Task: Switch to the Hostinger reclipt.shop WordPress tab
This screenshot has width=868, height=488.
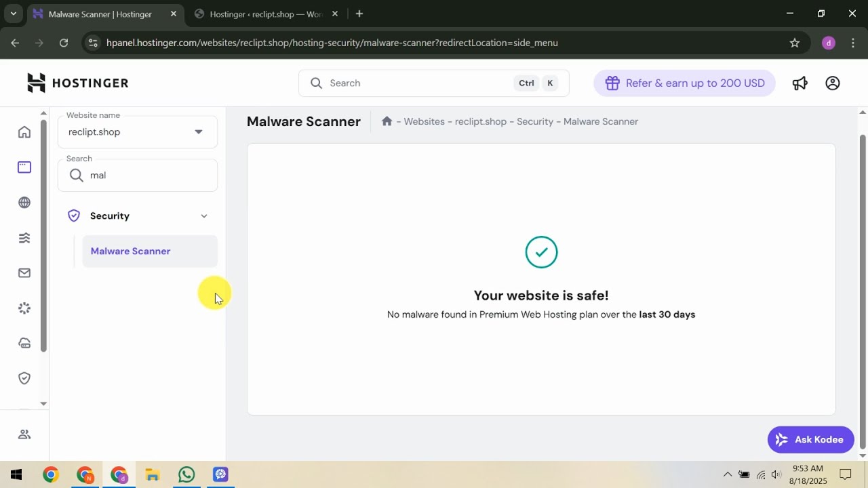Action: pyautogui.click(x=266, y=14)
